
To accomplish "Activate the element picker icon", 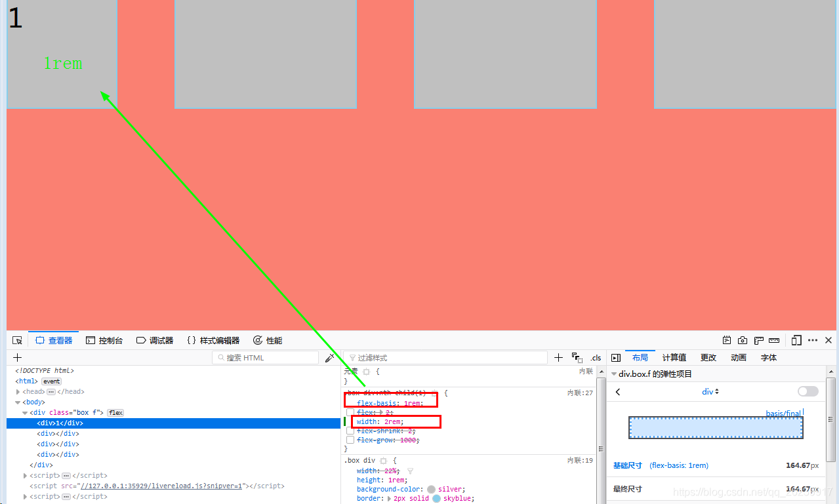I will click(x=18, y=340).
